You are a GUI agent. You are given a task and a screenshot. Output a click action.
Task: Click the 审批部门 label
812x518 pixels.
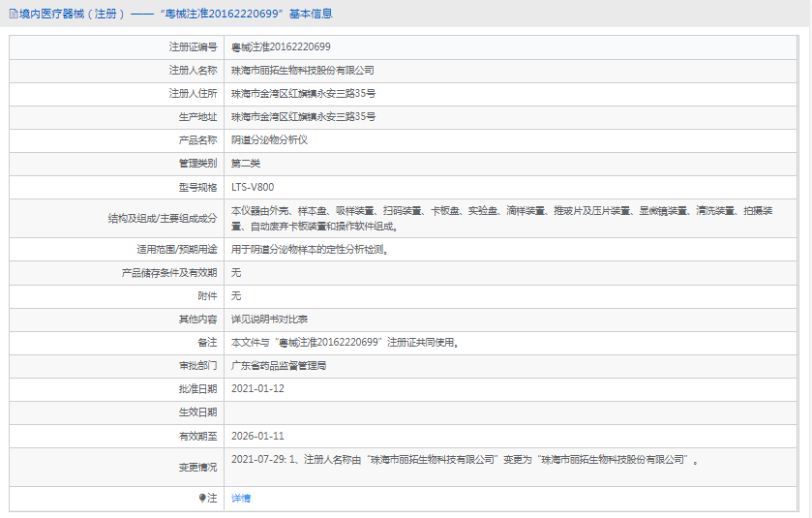tap(197, 366)
